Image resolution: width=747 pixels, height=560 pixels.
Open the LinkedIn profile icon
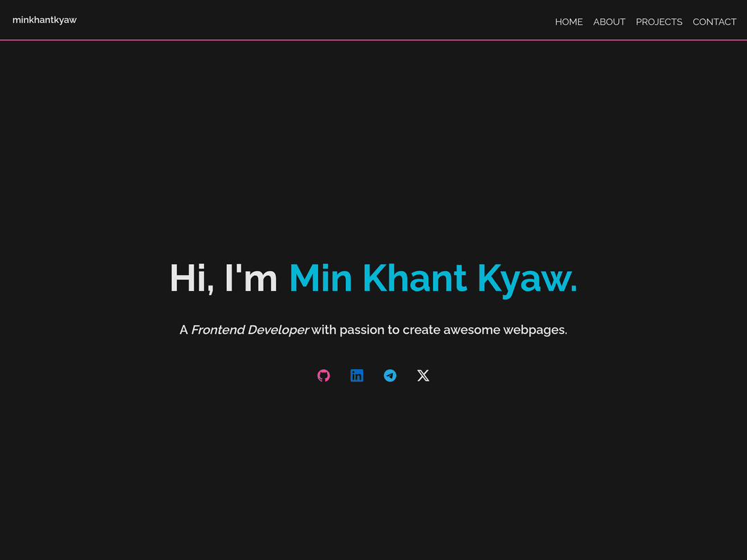point(357,375)
